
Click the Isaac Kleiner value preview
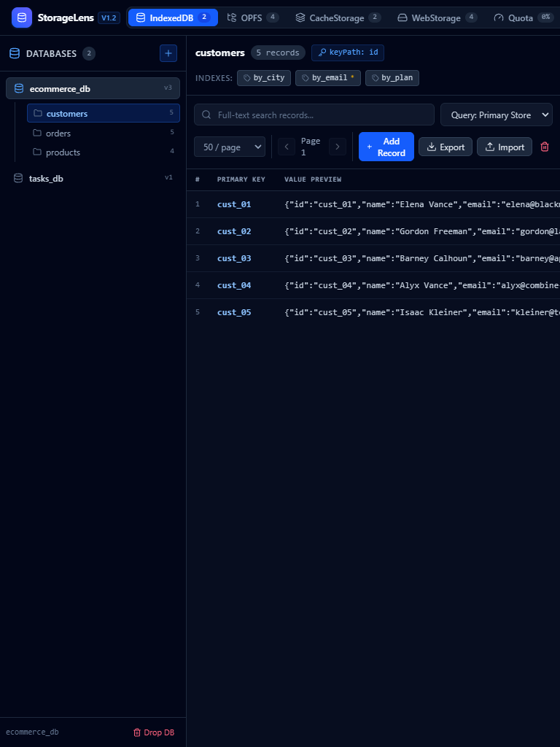point(422,312)
